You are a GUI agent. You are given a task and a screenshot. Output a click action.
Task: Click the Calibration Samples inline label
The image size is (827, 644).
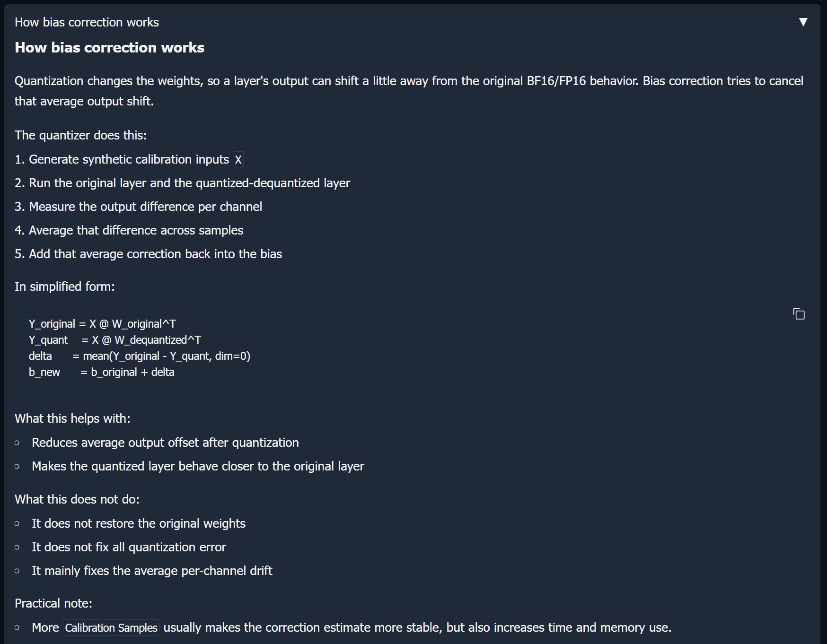[111, 628]
